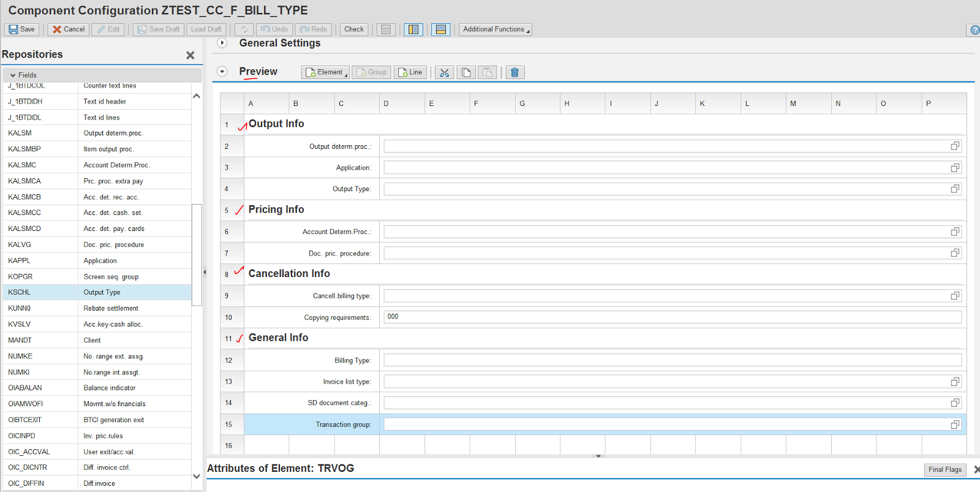Toggle the side panel layout button

coord(413,29)
